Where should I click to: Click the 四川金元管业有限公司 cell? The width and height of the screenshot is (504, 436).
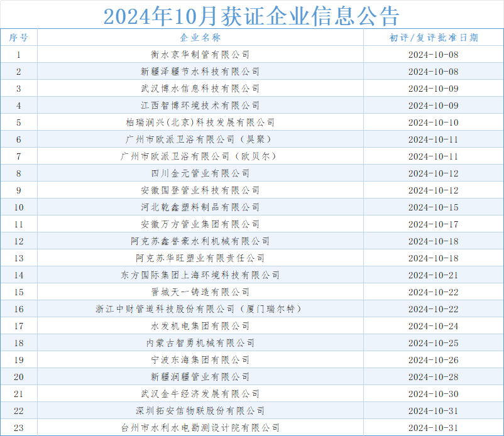click(x=200, y=173)
